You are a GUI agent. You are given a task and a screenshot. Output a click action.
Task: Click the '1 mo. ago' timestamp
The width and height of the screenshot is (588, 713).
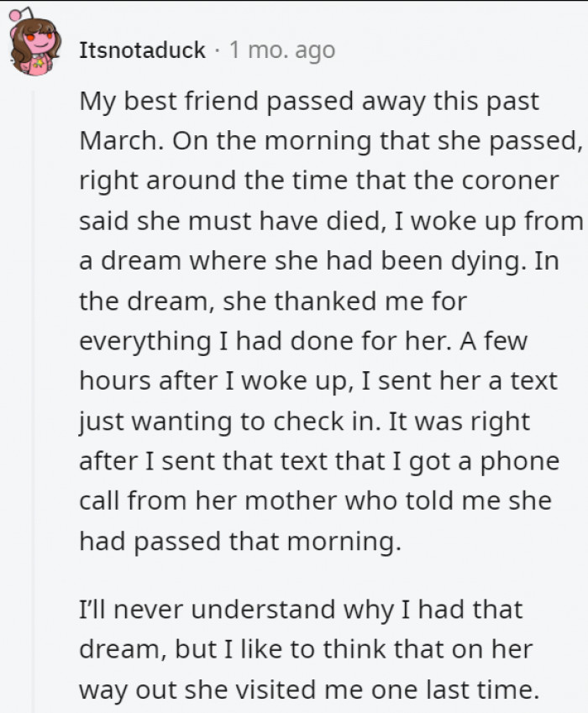(282, 50)
